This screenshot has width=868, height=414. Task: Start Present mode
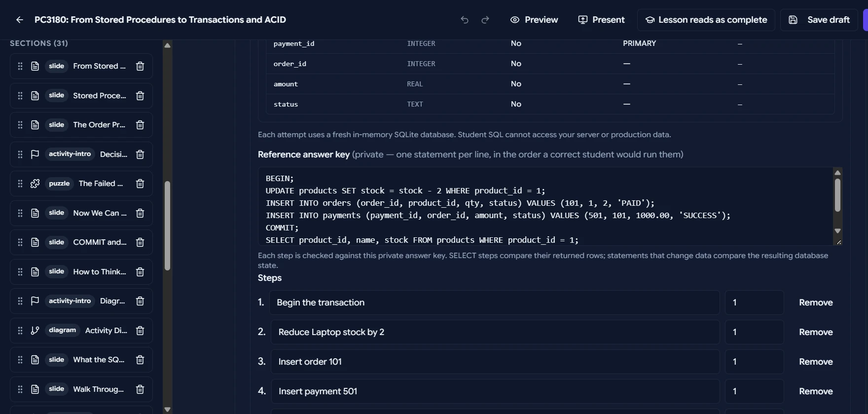(601, 20)
